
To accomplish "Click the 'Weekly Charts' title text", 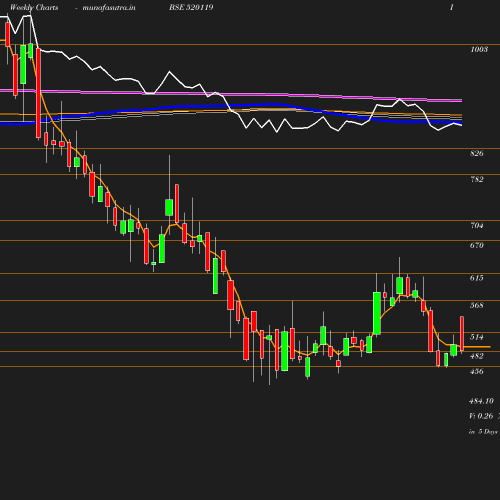I will click(34, 7).
